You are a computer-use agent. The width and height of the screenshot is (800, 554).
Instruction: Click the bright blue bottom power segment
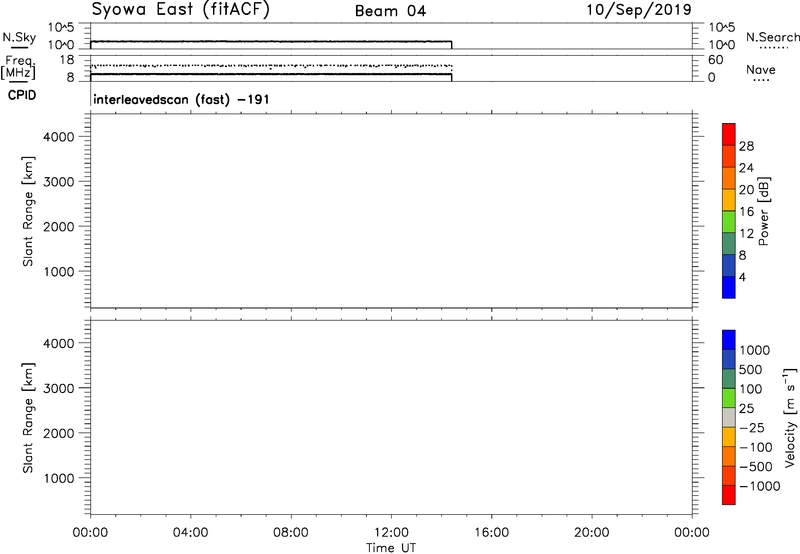click(729, 287)
